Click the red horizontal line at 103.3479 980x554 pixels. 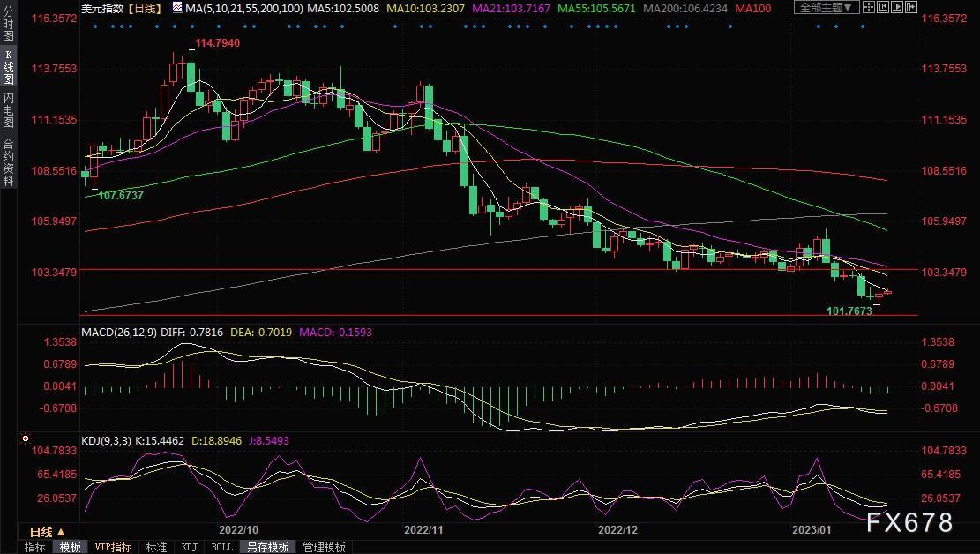tap(494, 269)
